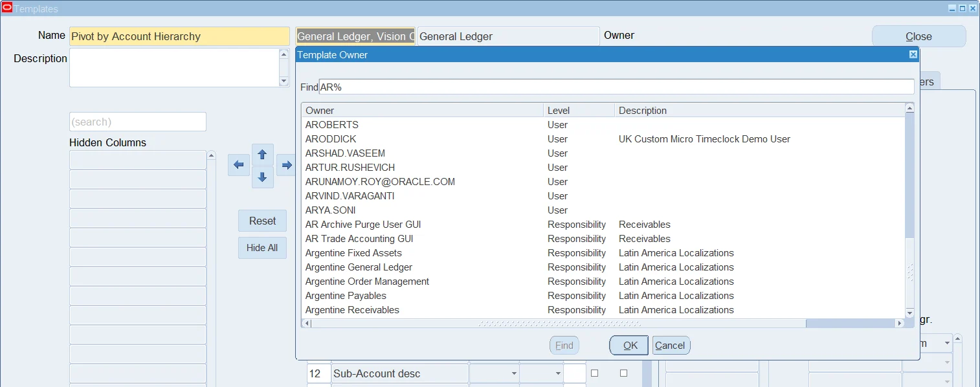Viewport: 980px width, 387px height.
Task: Click the Reset button
Action: [262, 221]
